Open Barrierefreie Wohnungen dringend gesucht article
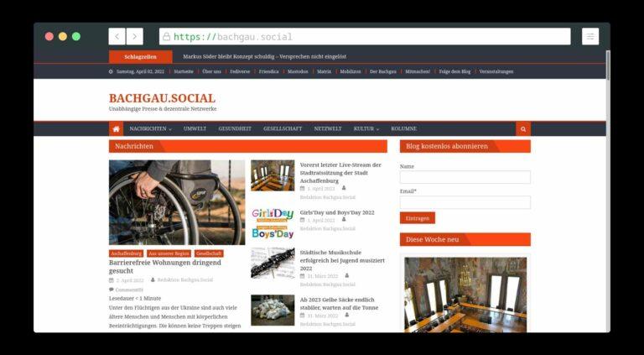Viewport: 644px width, 355px height. (x=164, y=267)
